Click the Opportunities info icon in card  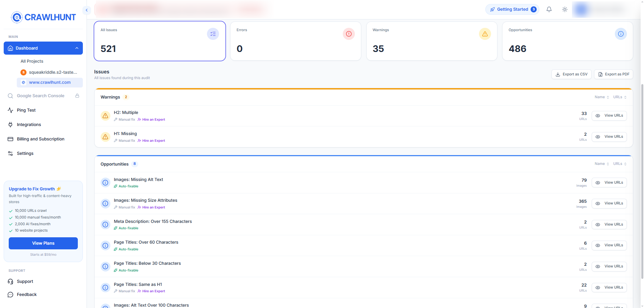coord(621,34)
